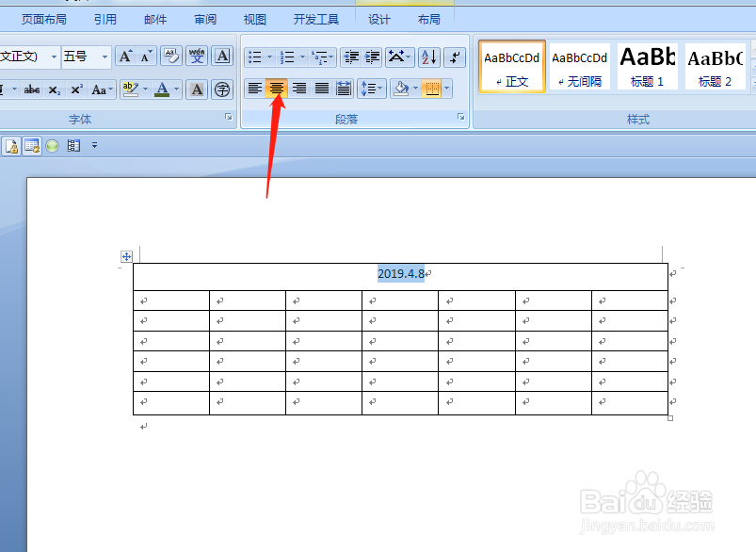Screen dimensions: 756x552
Task: Apply the 无间隔 style
Action: [x=580, y=66]
